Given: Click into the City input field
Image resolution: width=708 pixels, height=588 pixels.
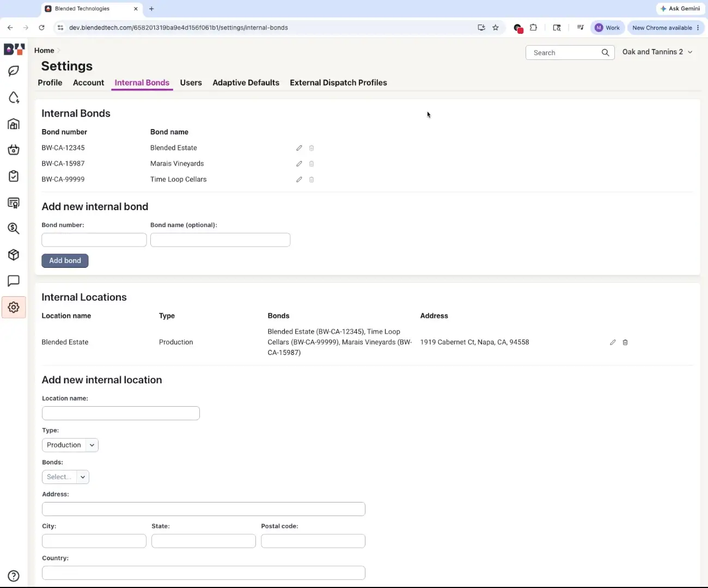Looking at the screenshot, I should (x=94, y=541).
